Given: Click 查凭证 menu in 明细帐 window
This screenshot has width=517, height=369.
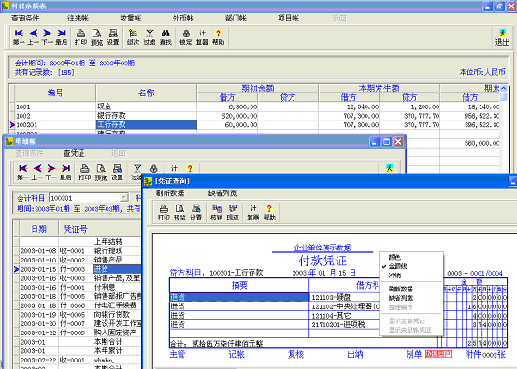Looking at the screenshot, I should click(74, 153).
